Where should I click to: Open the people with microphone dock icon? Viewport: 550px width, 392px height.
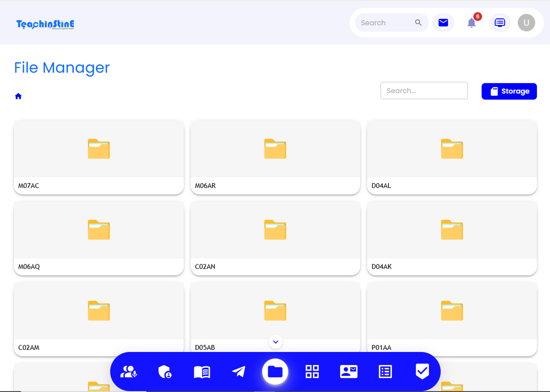(128, 372)
